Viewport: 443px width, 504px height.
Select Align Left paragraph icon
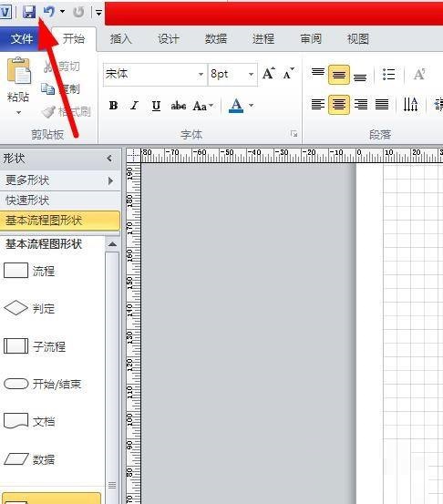coord(318,105)
